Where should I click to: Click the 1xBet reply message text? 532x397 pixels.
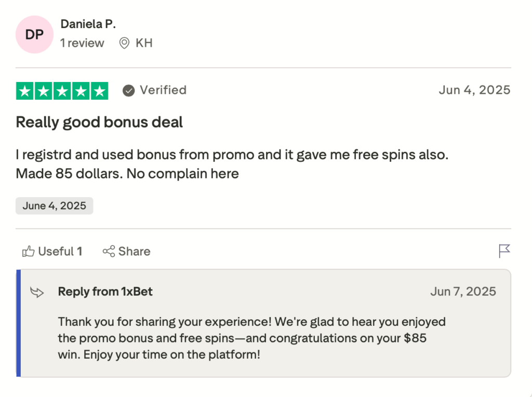(x=251, y=338)
